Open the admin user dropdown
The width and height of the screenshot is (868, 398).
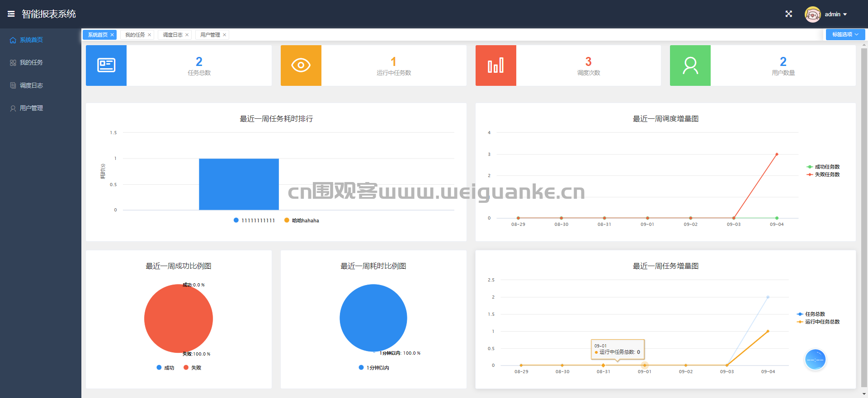point(835,14)
